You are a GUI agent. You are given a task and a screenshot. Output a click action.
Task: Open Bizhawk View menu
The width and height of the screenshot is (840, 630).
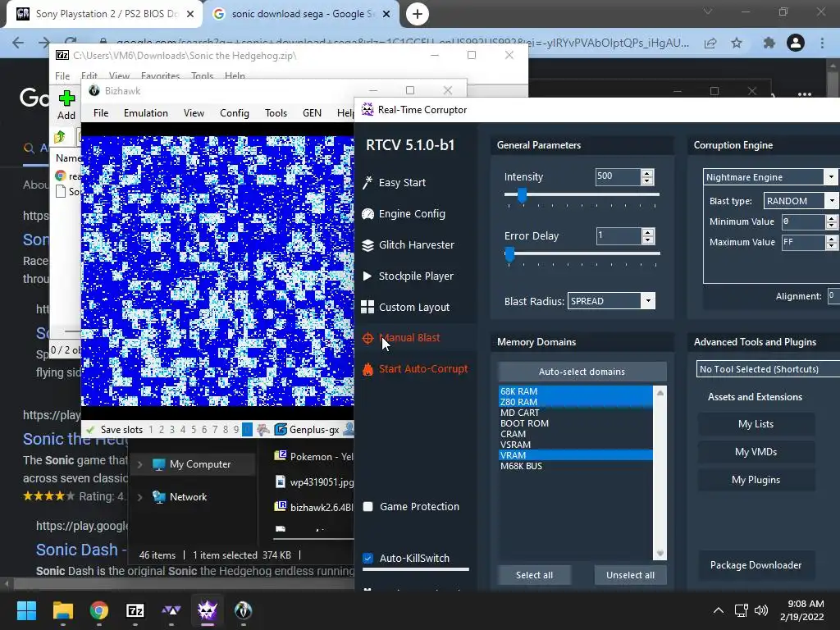coord(194,113)
